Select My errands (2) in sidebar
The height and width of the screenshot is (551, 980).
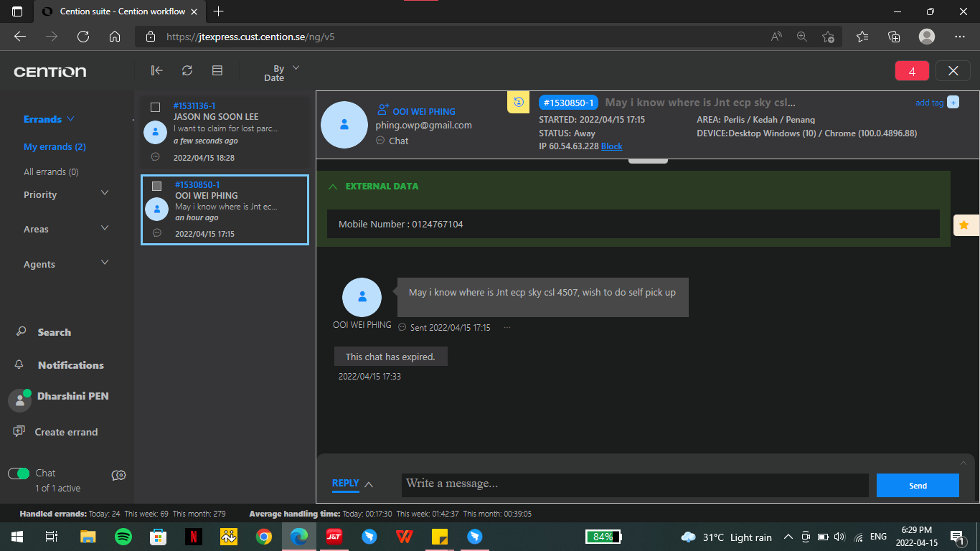click(x=55, y=146)
